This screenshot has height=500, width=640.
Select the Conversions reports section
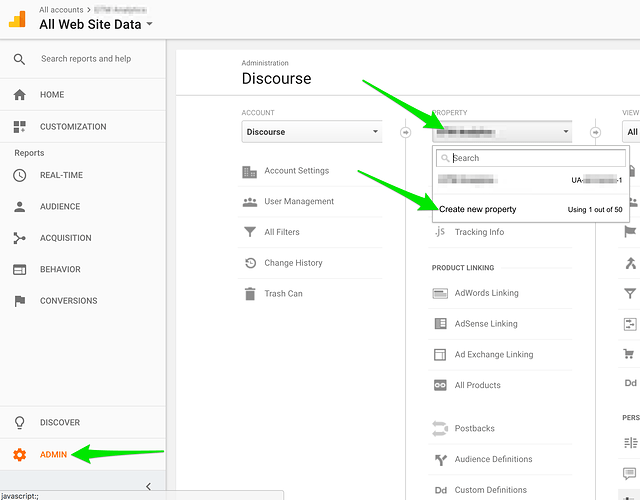[x=83, y=301]
